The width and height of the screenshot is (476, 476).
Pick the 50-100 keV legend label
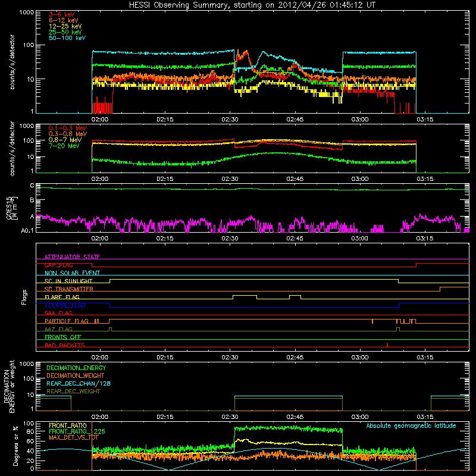tap(67, 38)
